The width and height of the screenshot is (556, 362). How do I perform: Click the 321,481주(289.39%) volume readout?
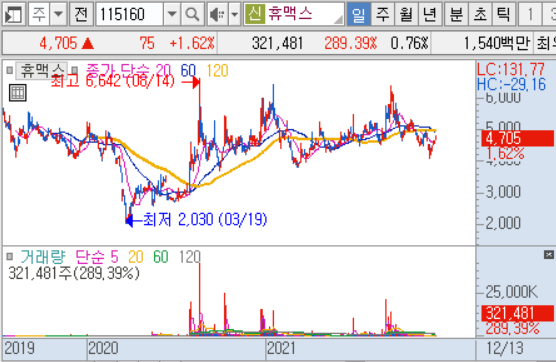[x=74, y=273]
